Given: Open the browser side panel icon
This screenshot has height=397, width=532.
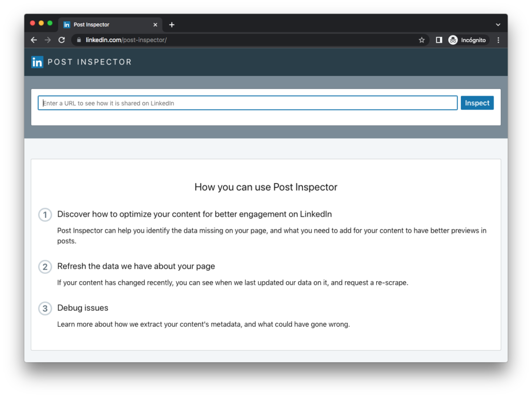Looking at the screenshot, I should pyautogui.click(x=439, y=40).
